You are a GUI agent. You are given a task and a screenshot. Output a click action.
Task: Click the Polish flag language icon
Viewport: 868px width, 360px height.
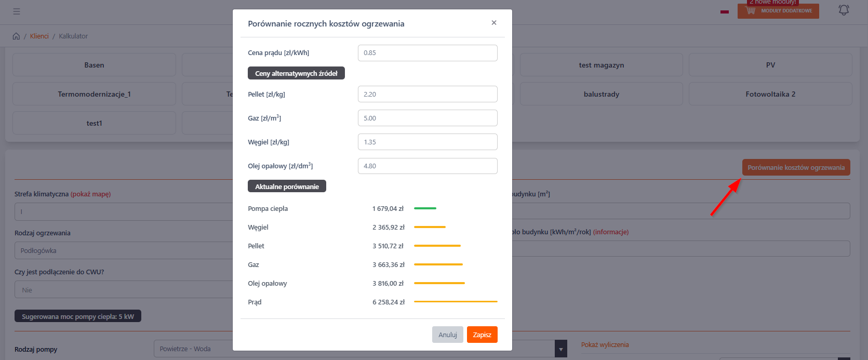tap(725, 11)
